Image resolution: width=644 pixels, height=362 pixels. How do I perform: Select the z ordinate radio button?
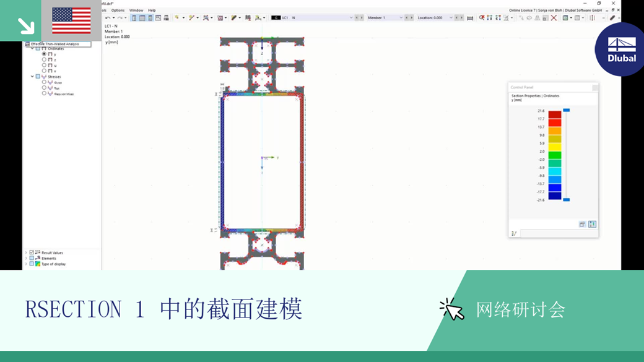44,60
